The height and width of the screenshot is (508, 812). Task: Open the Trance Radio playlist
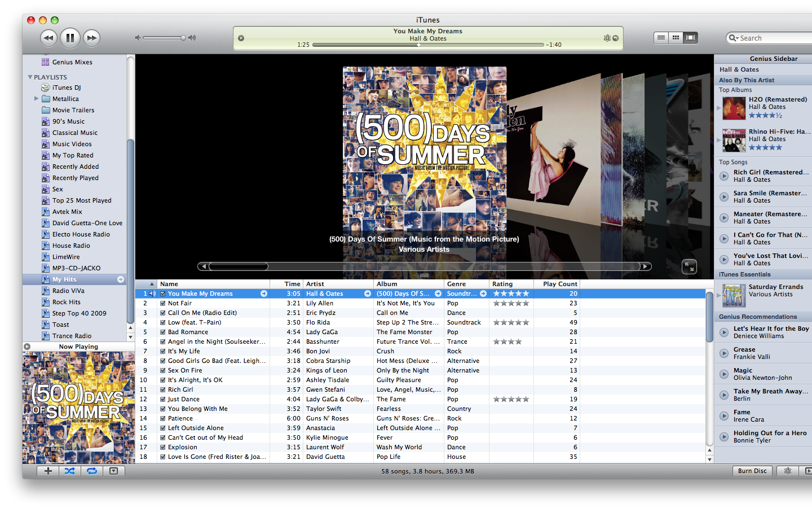(x=70, y=336)
